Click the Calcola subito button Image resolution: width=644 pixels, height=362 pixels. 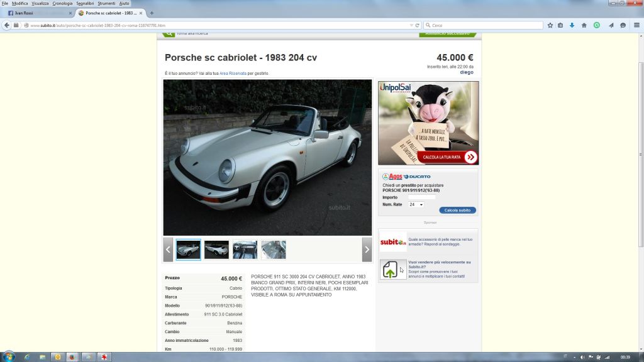click(458, 210)
